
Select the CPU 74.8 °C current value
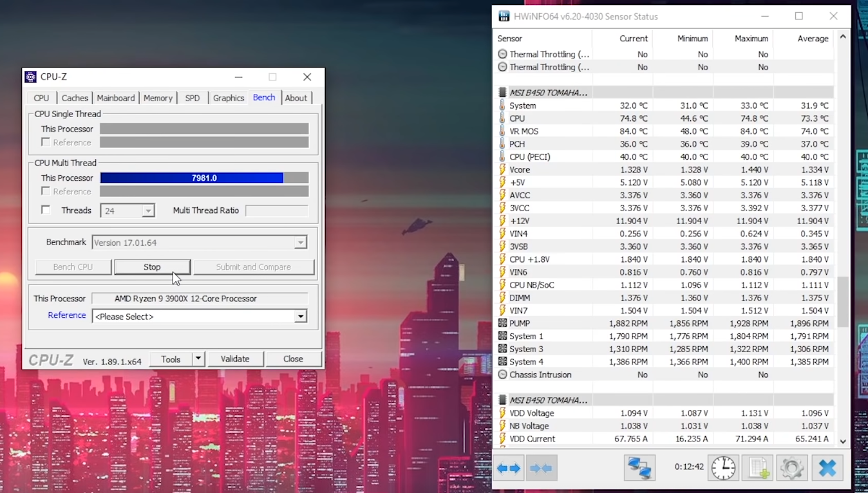pos(633,118)
